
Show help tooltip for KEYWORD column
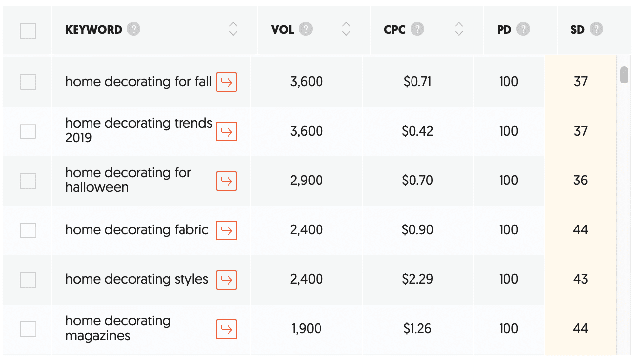(134, 29)
